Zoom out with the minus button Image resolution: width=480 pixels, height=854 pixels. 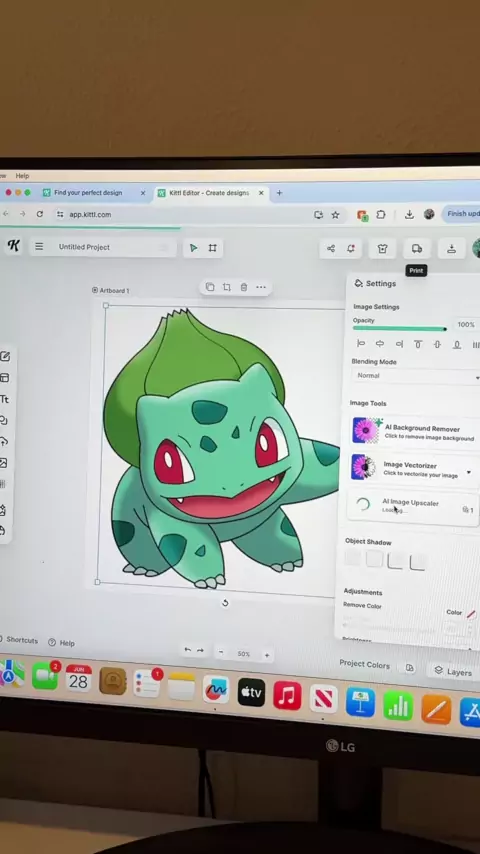point(221,652)
